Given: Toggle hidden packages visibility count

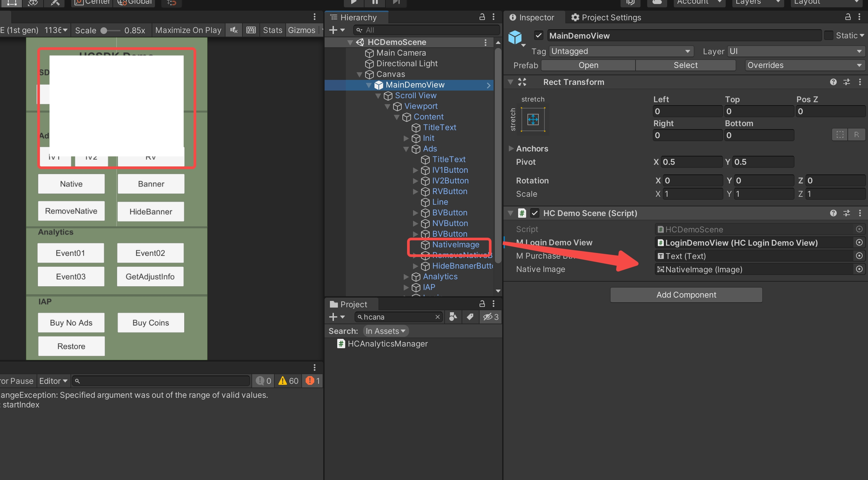Looking at the screenshot, I should [x=491, y=317].
